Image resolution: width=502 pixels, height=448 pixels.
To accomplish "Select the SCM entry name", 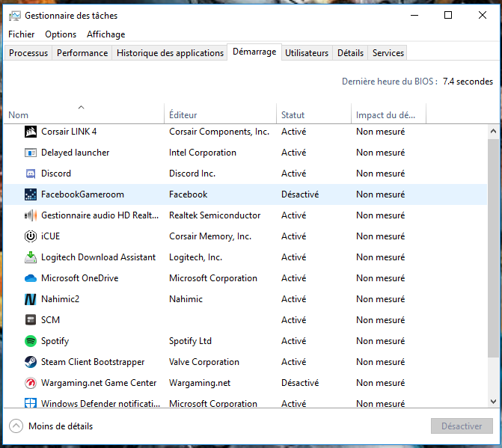I will [x=51, y=320].
